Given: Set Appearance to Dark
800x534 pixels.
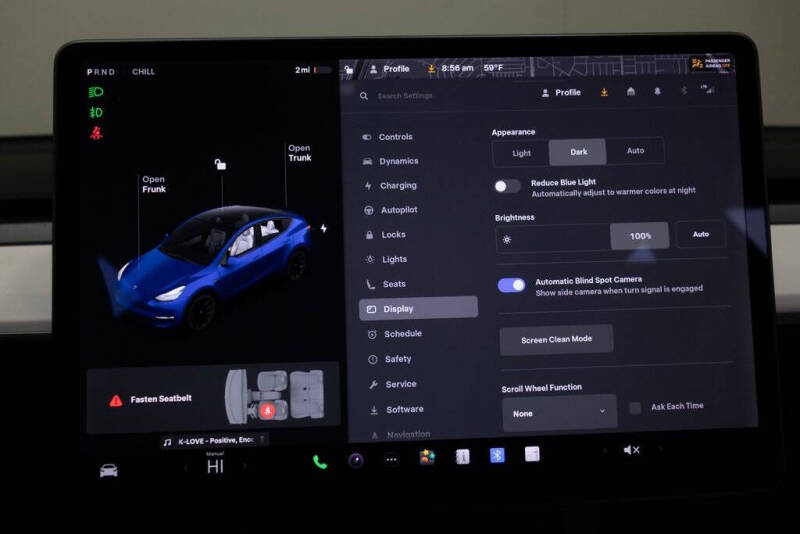Looking at the screenshot, I should pos(578,152).
